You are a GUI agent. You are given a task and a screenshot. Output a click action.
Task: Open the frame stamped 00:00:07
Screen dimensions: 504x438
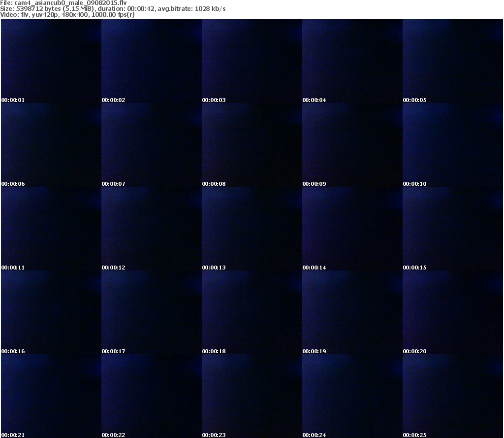[x=152, y=145]
